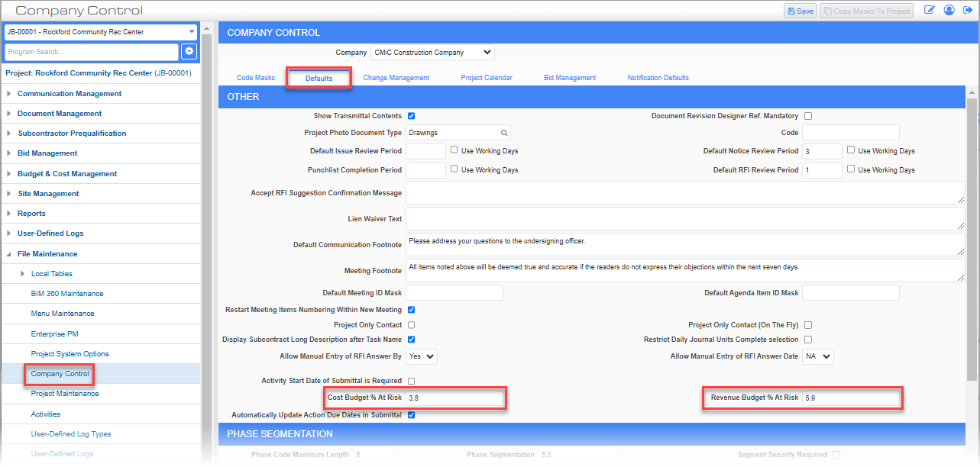Open Activities under File Maintenance
This screenshot has height=467, width=980.
tap(46, 414)
